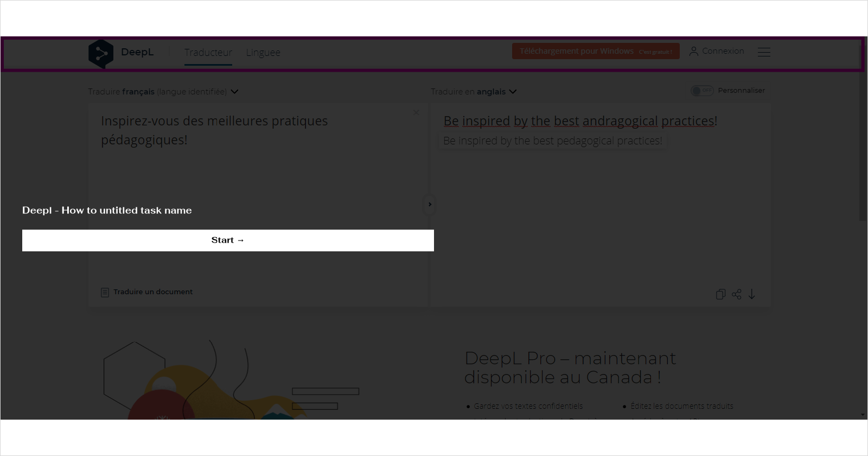Share the translation with the share icon
The image size is (868, 456).
point(736,294)
